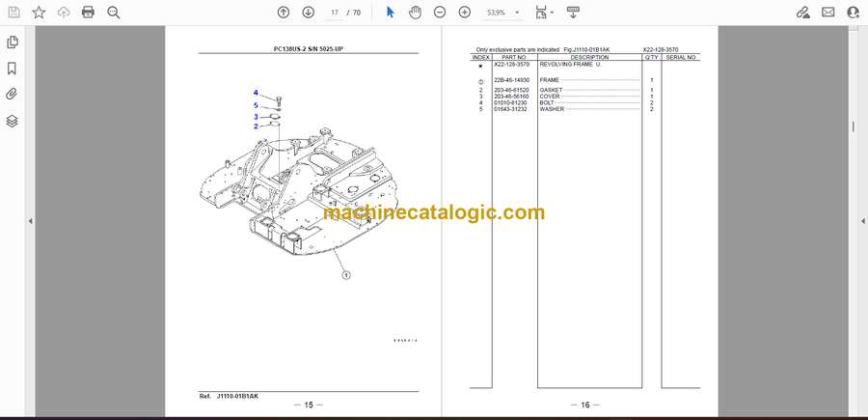The image size is (868, 420).
Task: Save the PDF file
Action: pos(14,13)
